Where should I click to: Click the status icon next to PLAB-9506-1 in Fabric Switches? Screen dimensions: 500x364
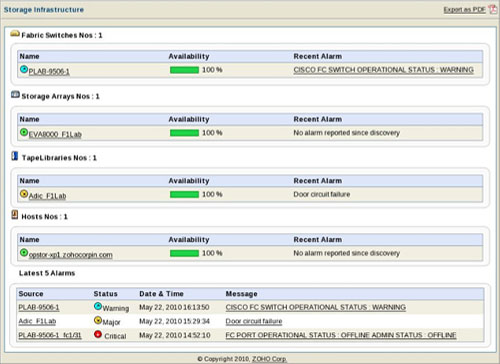pyautogui.click(x=24, y=69)
